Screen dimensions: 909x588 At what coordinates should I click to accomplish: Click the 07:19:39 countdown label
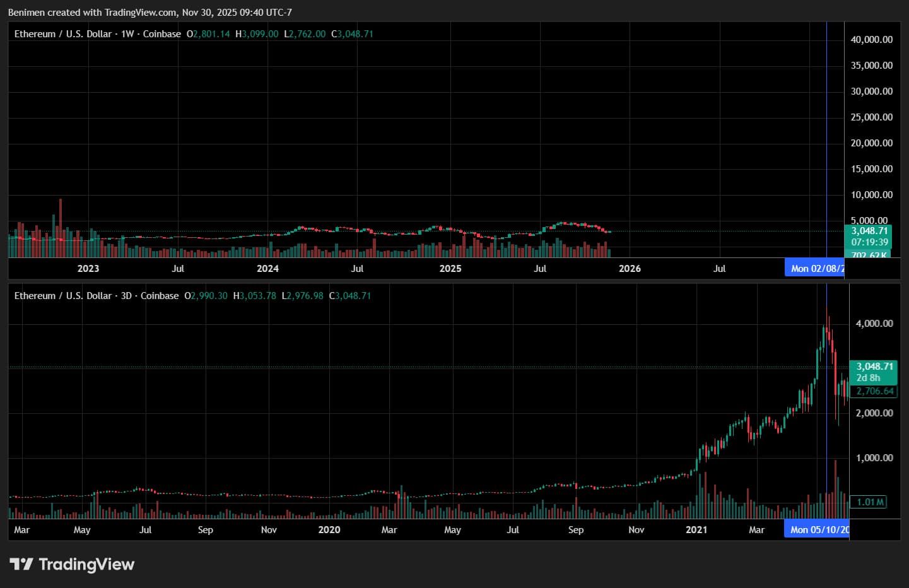pyautogui.click(x=869, y=242)
